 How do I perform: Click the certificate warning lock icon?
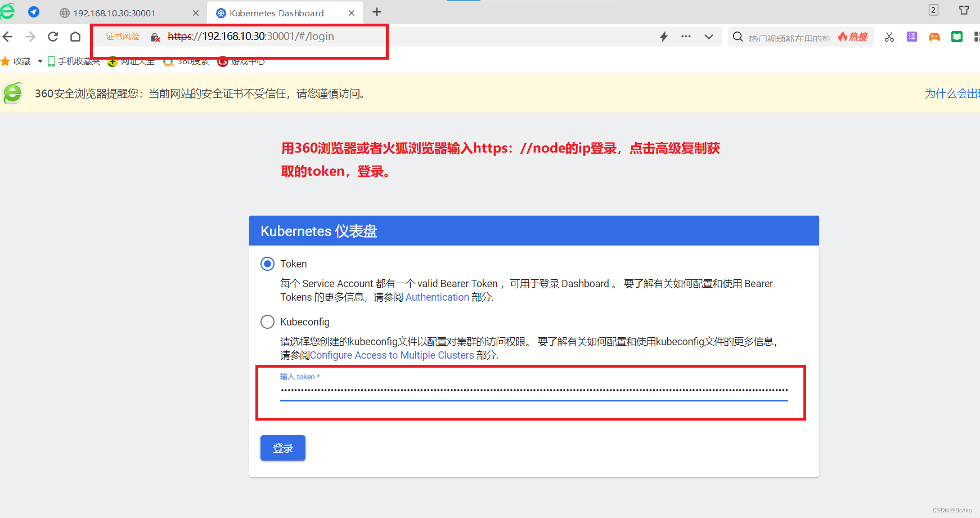point(155,37)
